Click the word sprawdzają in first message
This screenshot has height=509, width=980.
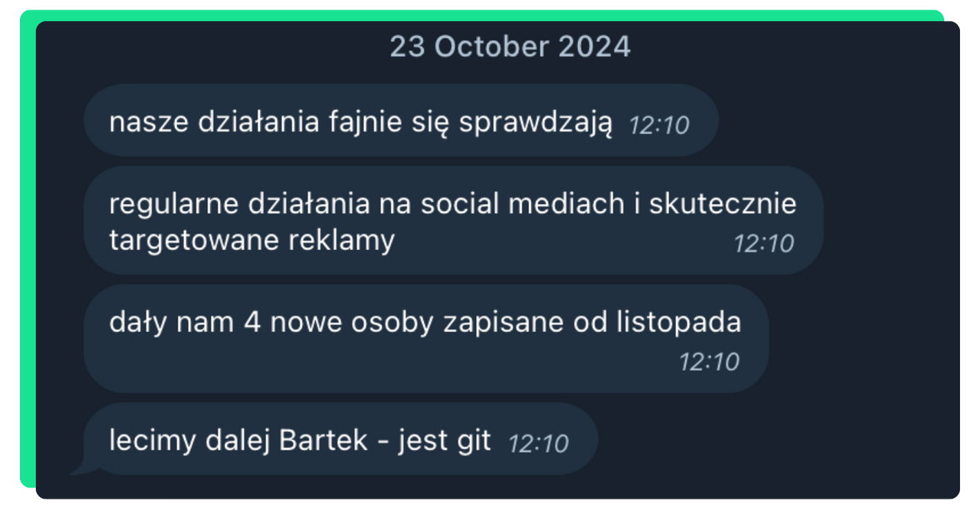(x=535, y=123)
